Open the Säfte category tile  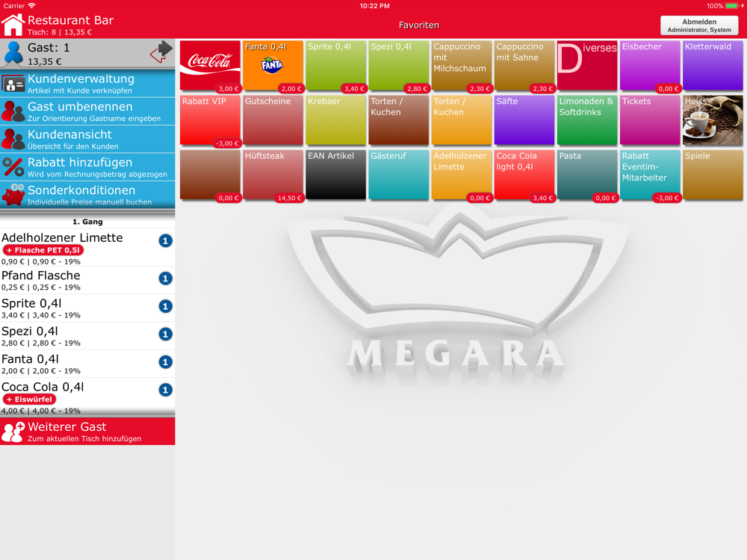tap(524, 120)
